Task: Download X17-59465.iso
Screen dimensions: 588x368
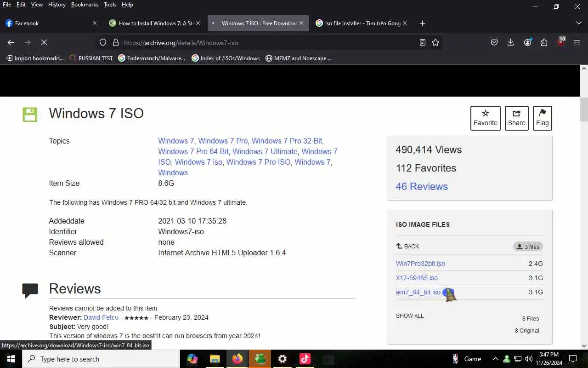Action: [x=417, y=278]
